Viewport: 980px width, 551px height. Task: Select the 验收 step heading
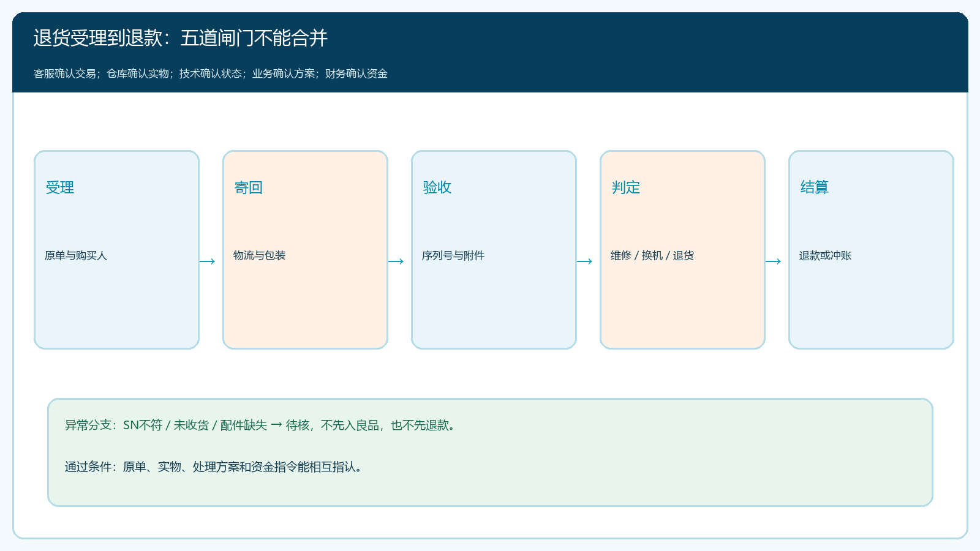[437, 187]
